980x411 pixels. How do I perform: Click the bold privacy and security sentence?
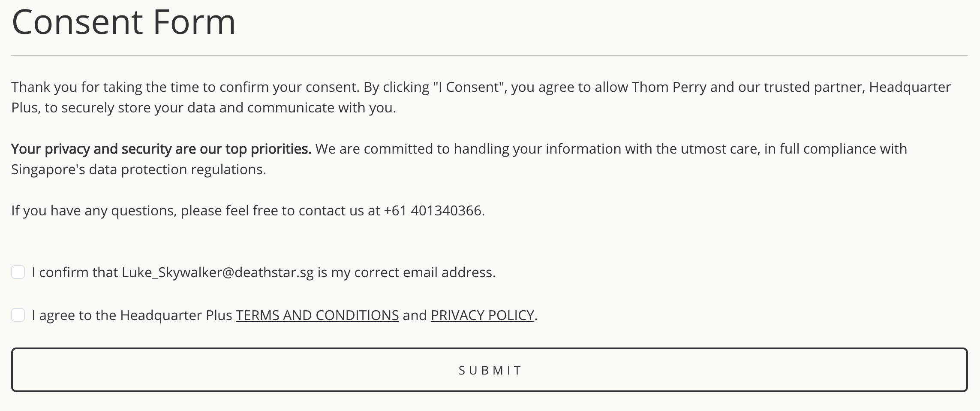click(x=161, y=149)
